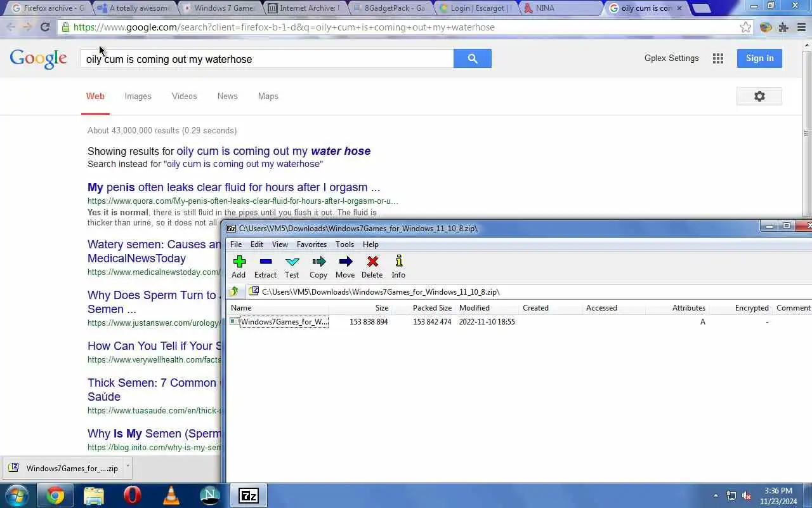The width and height of the screenshot is (812, 508).
Task: View site security via the padlock icon
Action: 65,27
